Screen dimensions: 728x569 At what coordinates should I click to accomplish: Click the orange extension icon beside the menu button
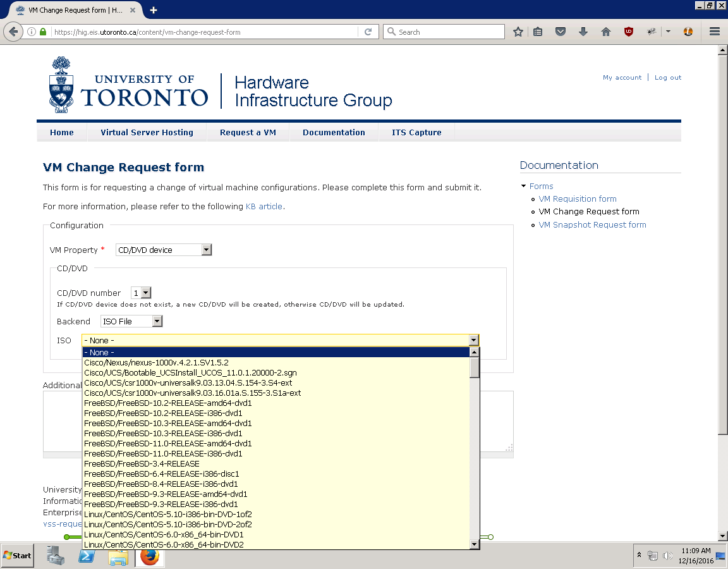688,32
